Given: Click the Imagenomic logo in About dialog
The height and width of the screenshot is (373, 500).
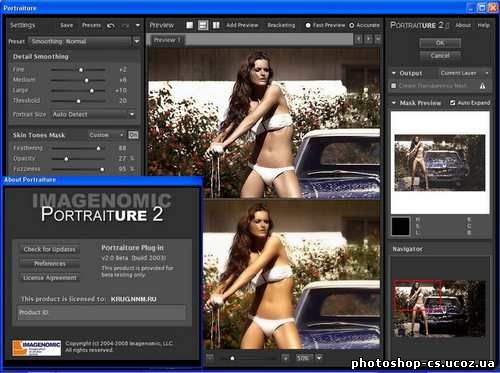Looking at the screenshot, I should point(37,348).
